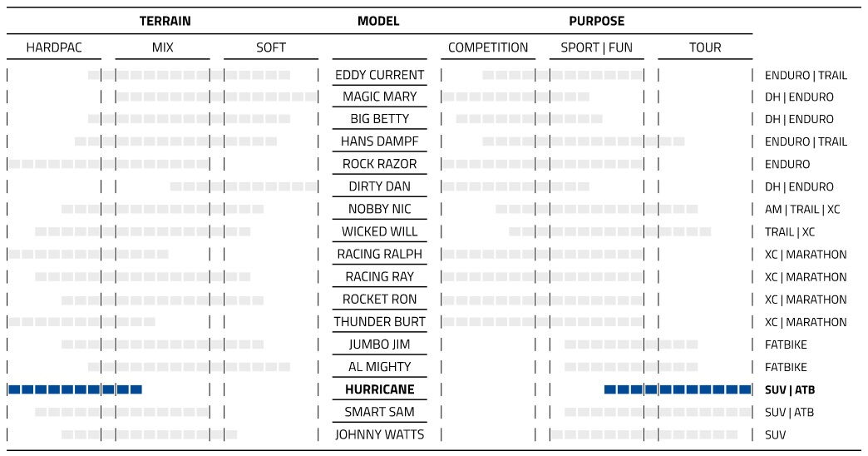
Task: Click the SOFT terrain column header
Action: 271,47
